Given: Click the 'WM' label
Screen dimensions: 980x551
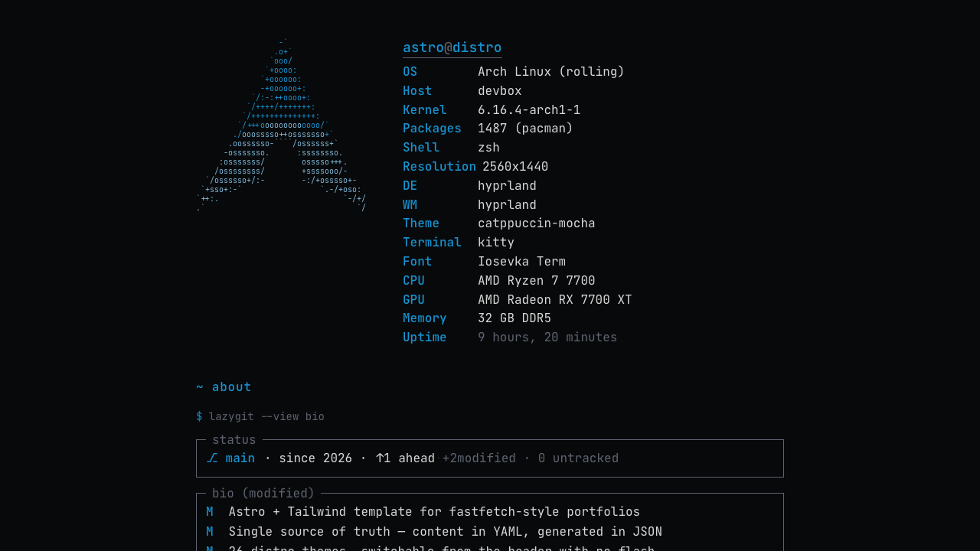Looking at the screenshot, I should click(x=410, y=205).
